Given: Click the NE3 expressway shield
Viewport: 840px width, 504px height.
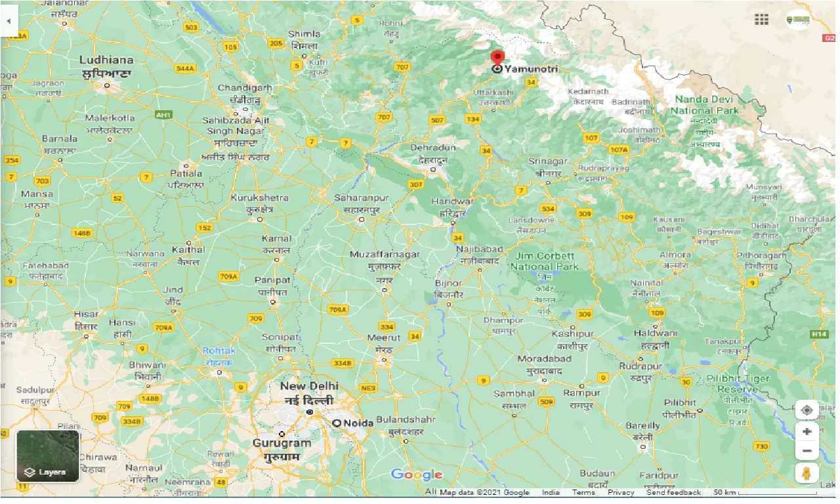Looking at the screenshot, I should pos(368,388).
